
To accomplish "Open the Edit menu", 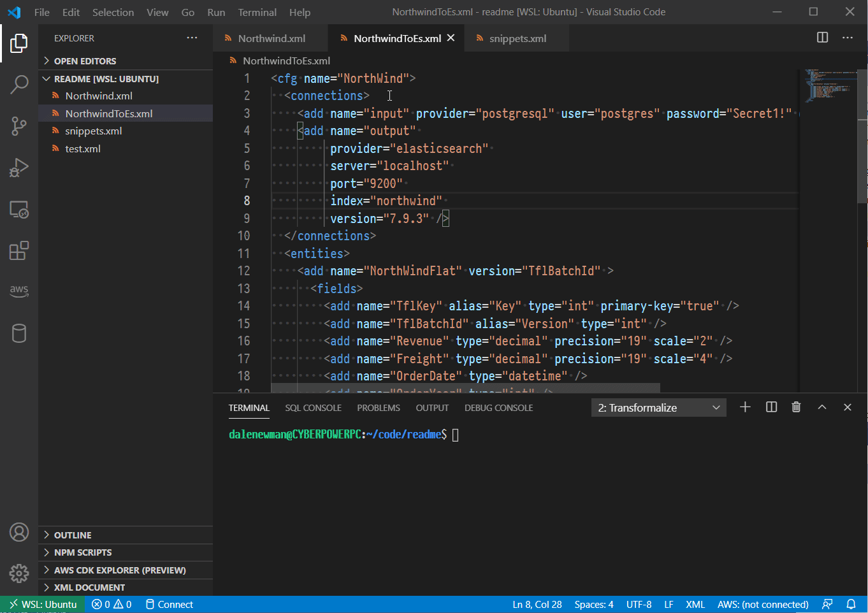I will 71,12.
